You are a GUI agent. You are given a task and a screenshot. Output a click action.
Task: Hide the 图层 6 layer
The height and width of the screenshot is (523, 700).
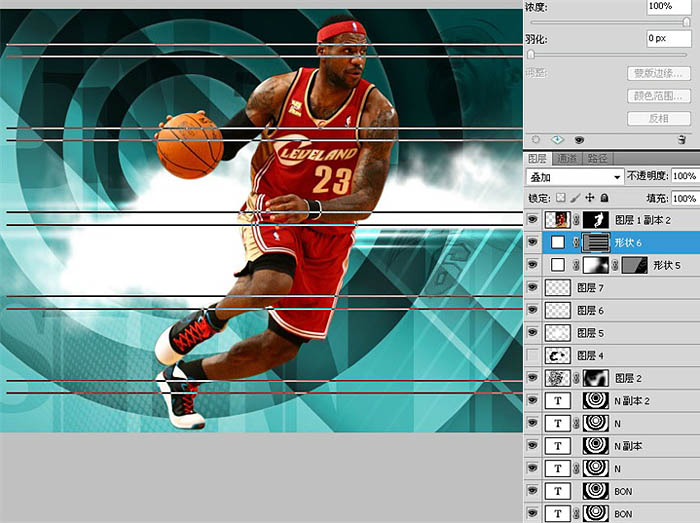pyautogui.click(x=532, y=310)
